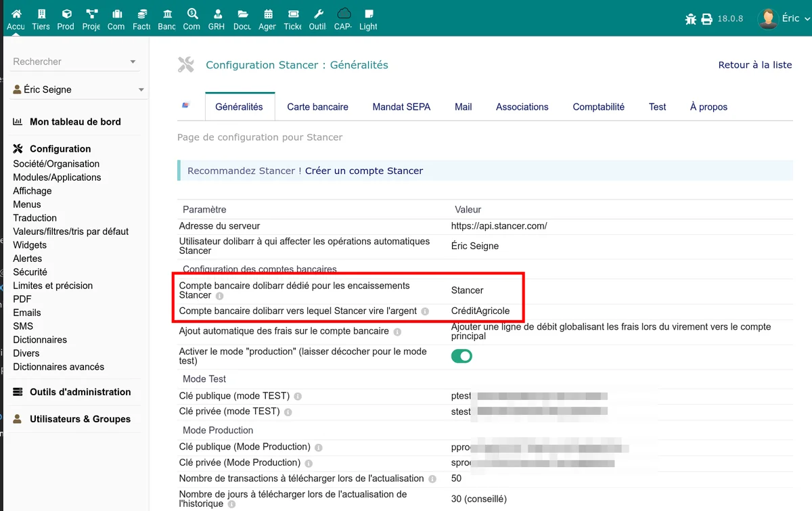Image resolution: width=812 pixels, height=511 pixels.
Task: Click the https://api.stancer.com/ value
Action: tap(499, 226)
